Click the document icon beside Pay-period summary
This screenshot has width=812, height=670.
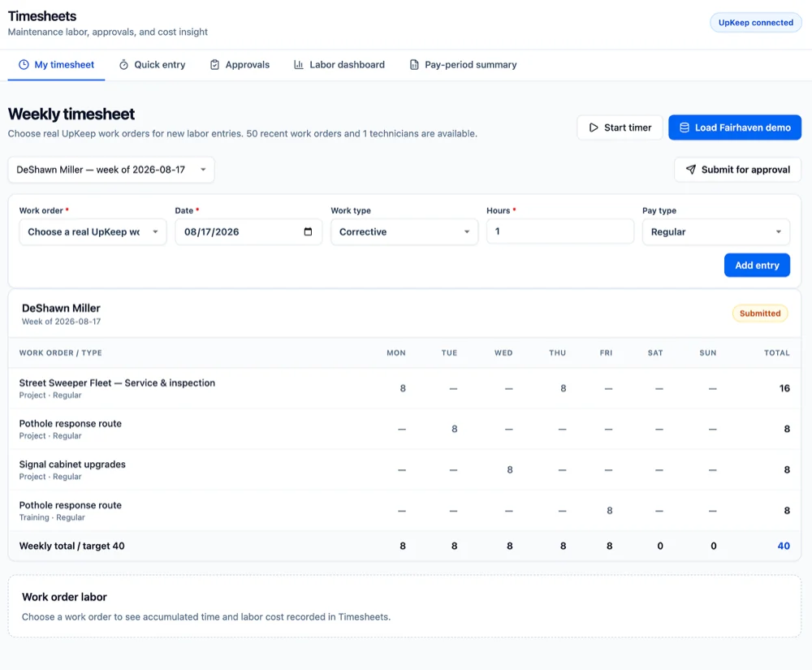click(x=414, y=65)
